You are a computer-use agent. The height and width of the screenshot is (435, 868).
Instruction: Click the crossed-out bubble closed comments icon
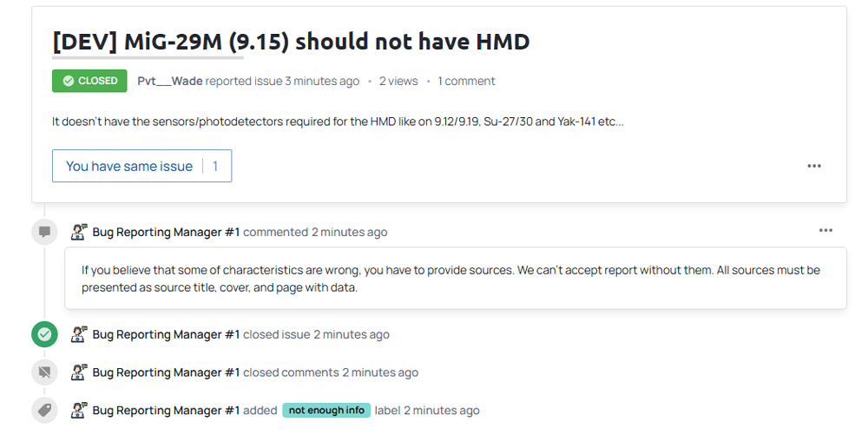[44, 372]
